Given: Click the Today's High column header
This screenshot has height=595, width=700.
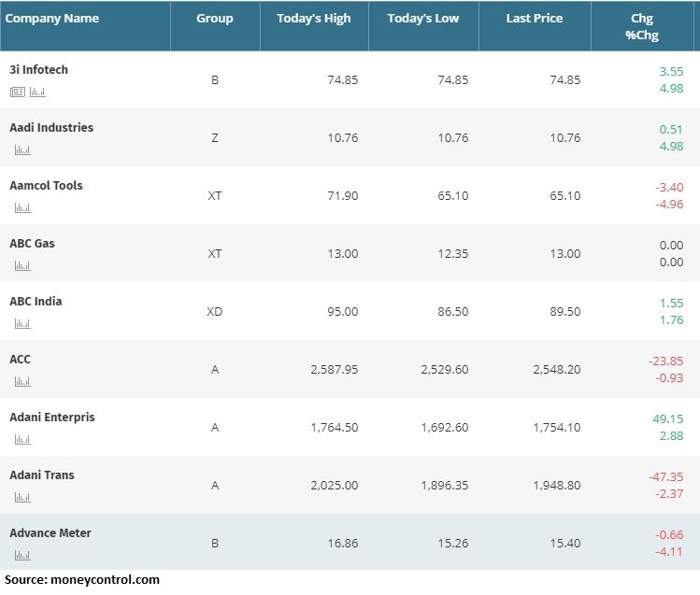Looking at the screenshot, I should [x=313, y=19].
